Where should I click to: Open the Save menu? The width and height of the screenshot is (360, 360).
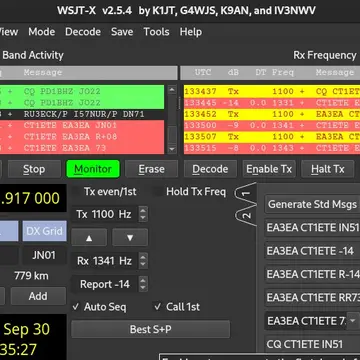[122, 32]
